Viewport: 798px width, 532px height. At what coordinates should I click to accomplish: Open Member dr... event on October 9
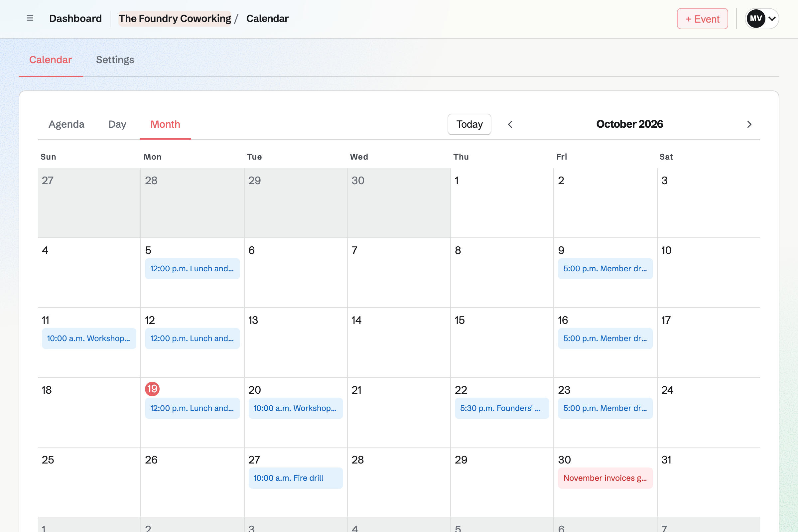(605, 269)
